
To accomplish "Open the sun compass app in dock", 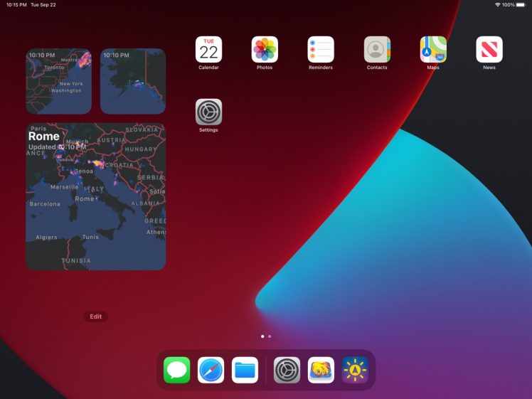I will [356, 370].
